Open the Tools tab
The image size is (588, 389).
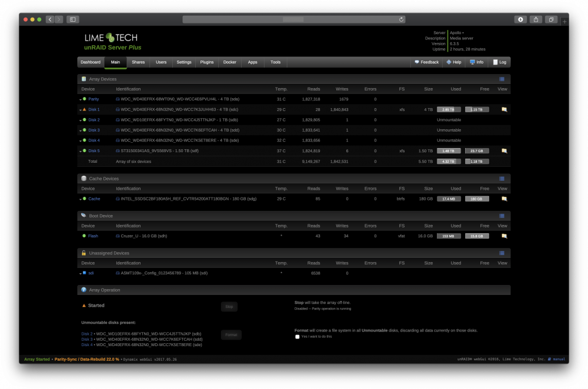pyautogui.click(x=275, y=62)
